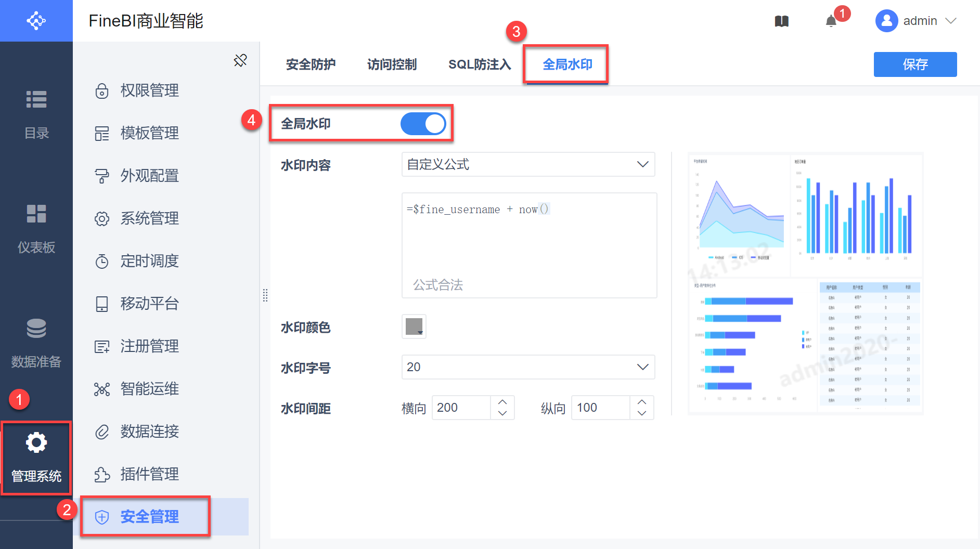Viewport: 980px width, 549px height.
Task: Open the help document book icon
Action: pyautogui.click(x=782, y=21)
